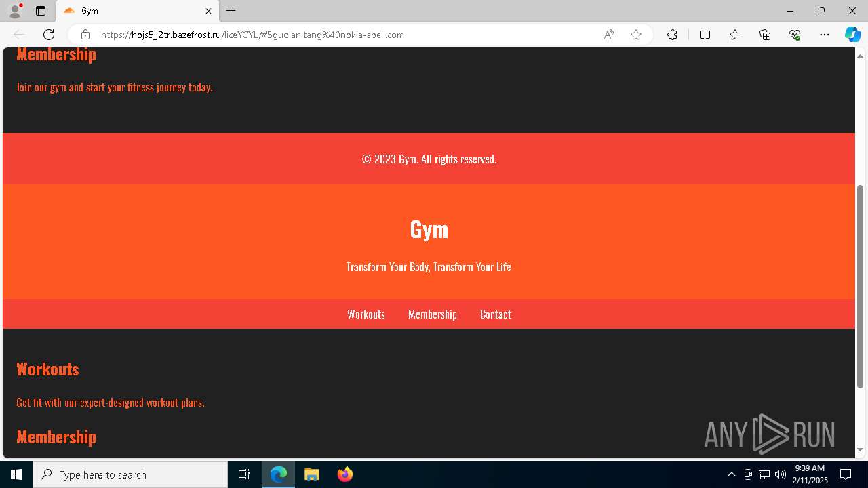Restore down the Edge window
The height and width of the screenshot is (488, 868).
point(821,11)
